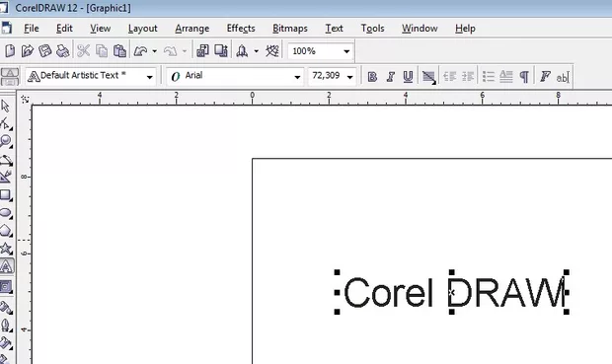612x364 pixels.
Task: Toggle non-printing characters pilcrow
Action: [x=524, y=77]
